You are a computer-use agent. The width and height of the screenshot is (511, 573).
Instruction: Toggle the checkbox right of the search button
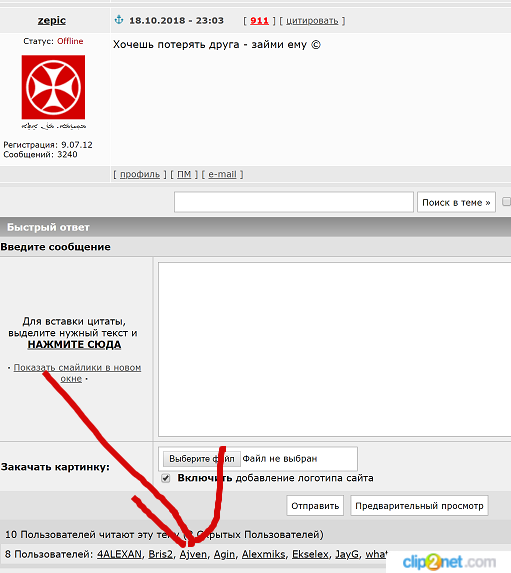[507, 202]
